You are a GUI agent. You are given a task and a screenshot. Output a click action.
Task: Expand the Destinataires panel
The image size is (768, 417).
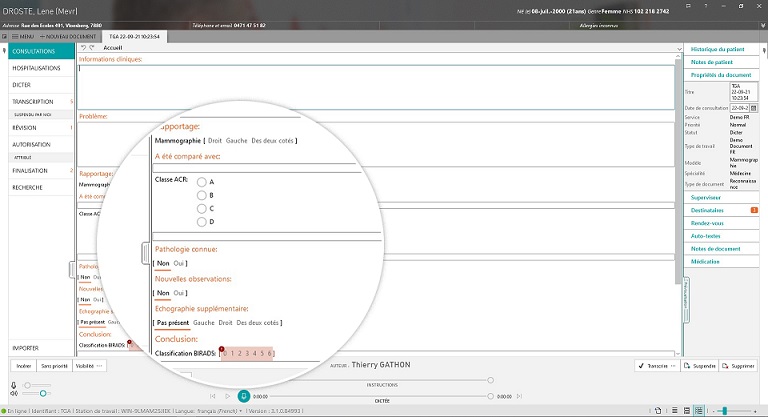coord(721,210)
